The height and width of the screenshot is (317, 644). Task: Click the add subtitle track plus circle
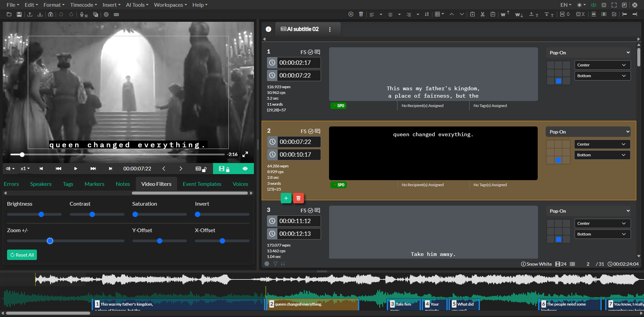(268, 29)
